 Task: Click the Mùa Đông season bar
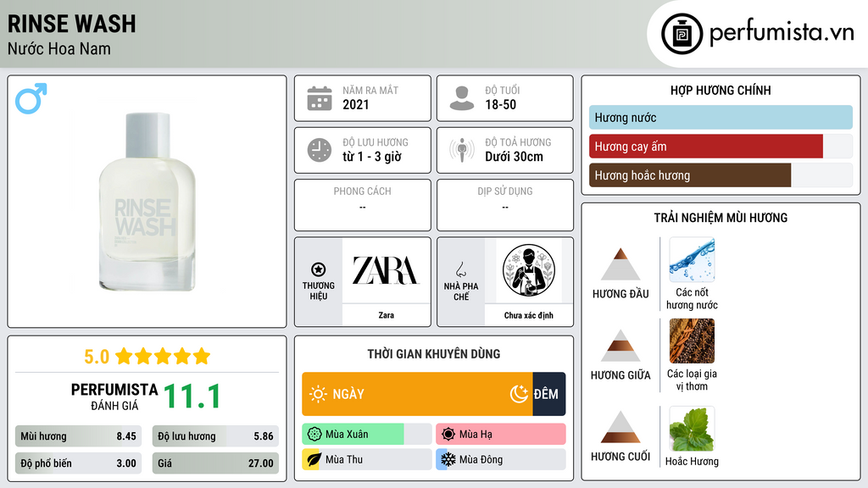500,460
